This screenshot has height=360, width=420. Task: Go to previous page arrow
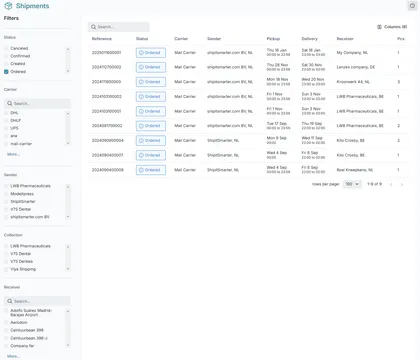pos(391,184)
